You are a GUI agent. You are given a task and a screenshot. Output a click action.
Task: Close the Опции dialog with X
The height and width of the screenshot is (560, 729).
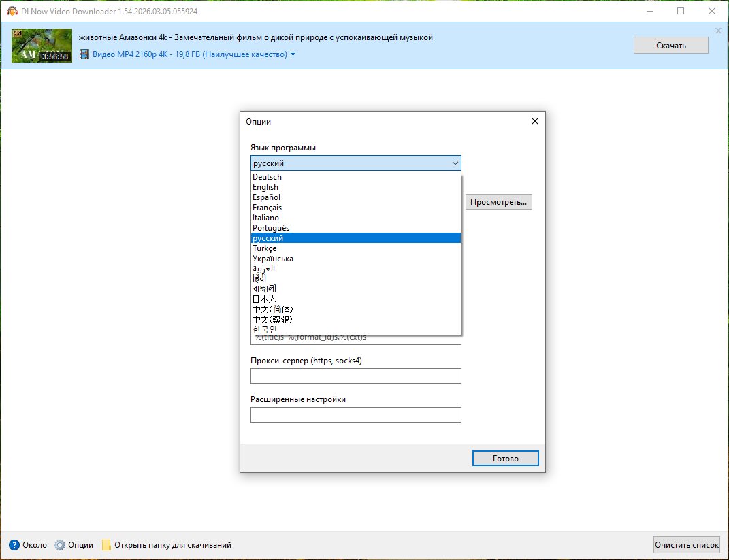(534, 121)
